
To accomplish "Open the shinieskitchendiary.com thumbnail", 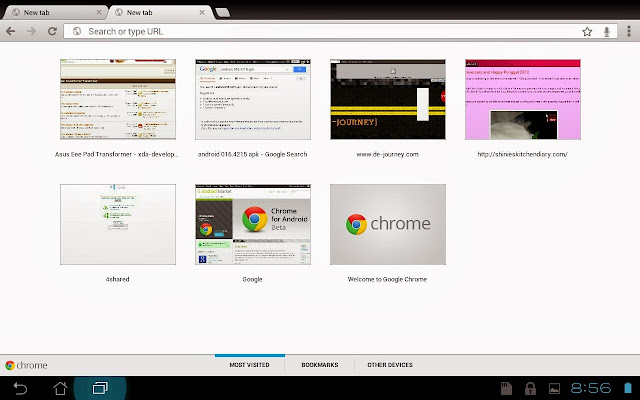I will tap(523, 100).
